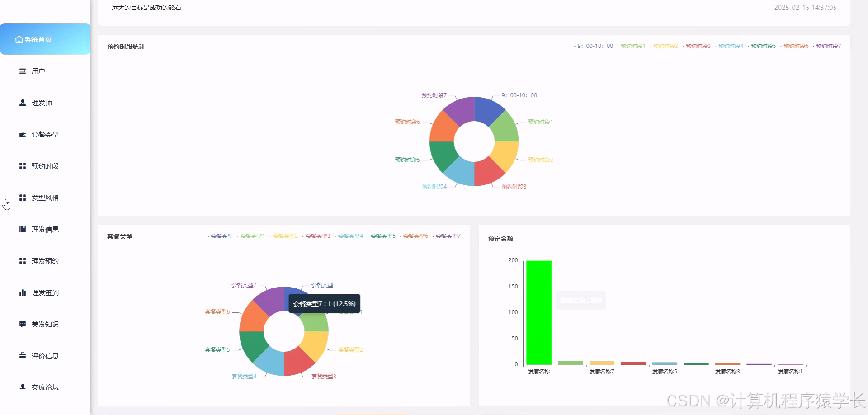Screen dimensions: 868x415
Task: Toggle the 9:00-10:00 legend item
Action: tap(594, 46)
